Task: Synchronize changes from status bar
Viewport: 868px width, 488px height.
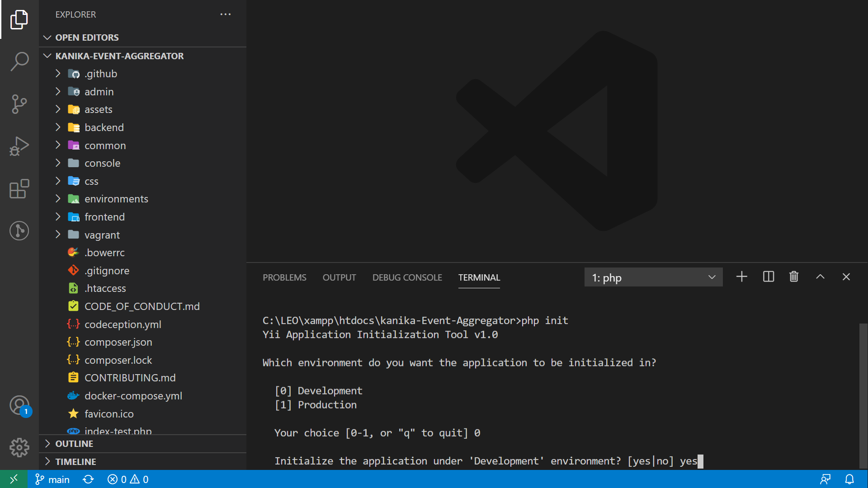Action: tap(89, 479)
